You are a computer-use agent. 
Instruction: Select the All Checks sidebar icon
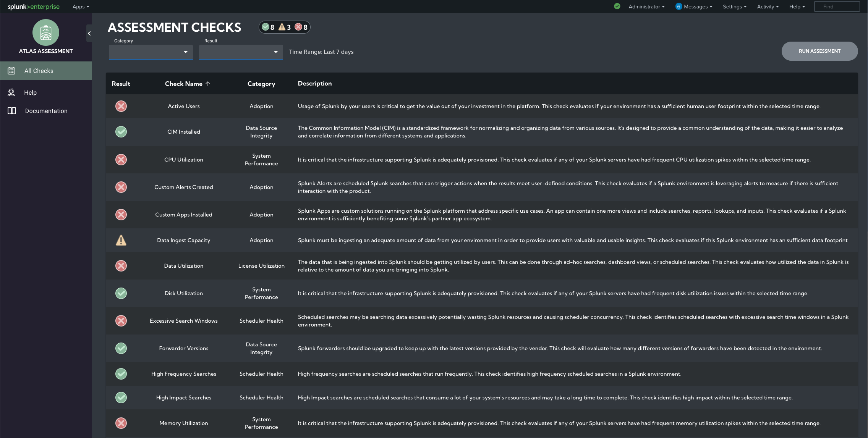click(x=12, y=71)
